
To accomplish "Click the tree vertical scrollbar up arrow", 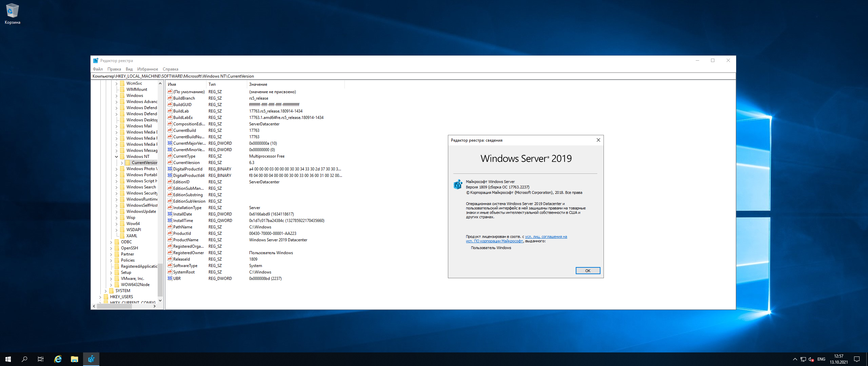I will [160, 83].
